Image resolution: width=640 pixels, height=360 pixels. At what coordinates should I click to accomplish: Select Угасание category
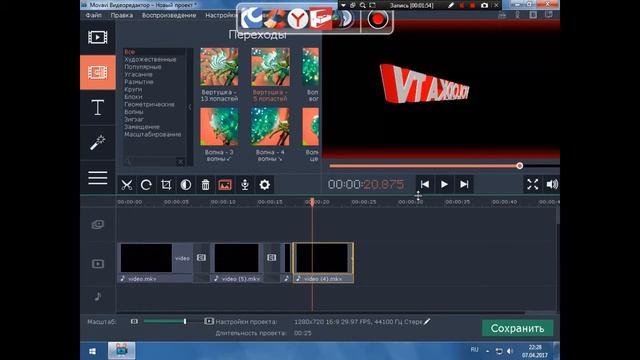pyautogui.click(x=138, y=74)
